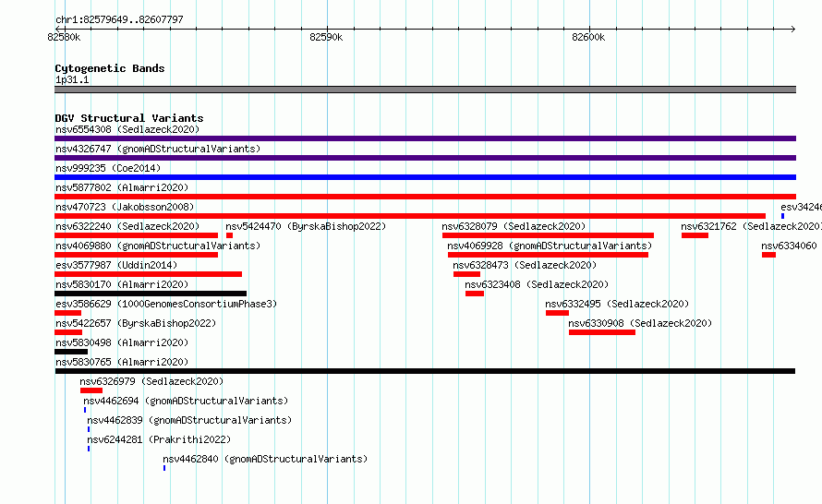Open the nsv4326747 (gnomADStructuralVariants) label
The height and width of the screenshot is (504, 822).
(x=158, y=149)
